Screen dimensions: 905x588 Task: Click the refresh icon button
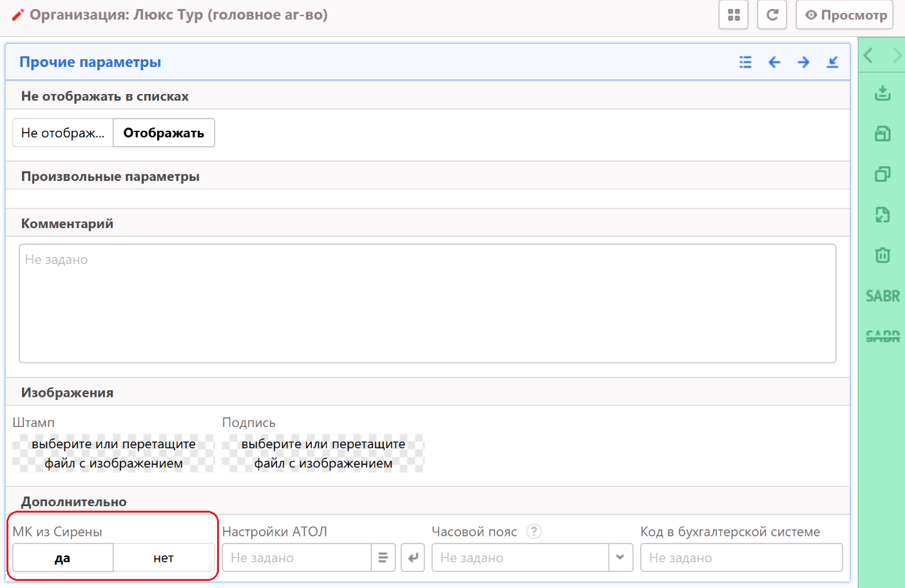[x=772, y=15]
